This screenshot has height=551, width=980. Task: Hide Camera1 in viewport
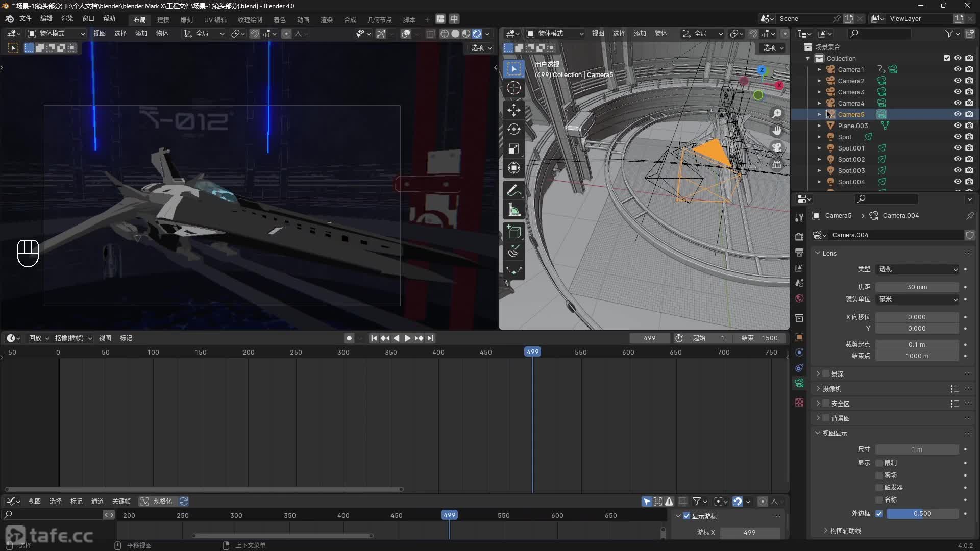pyautogui.click(x=958, y=69)
